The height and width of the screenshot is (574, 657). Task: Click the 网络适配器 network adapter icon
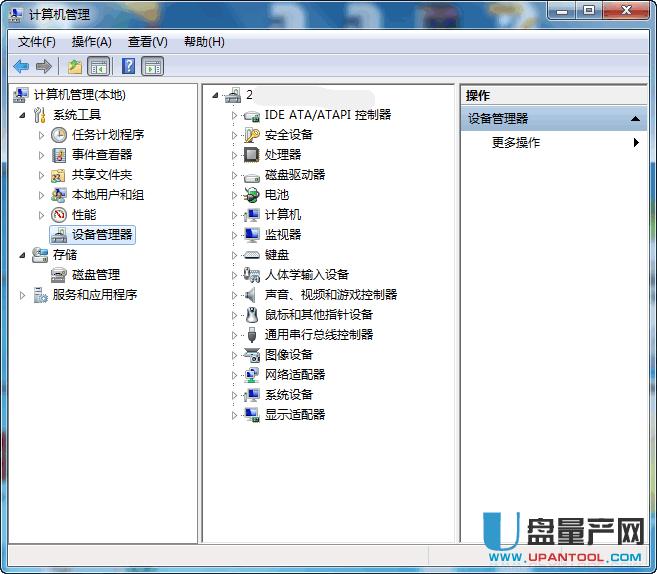click(252, 375)
